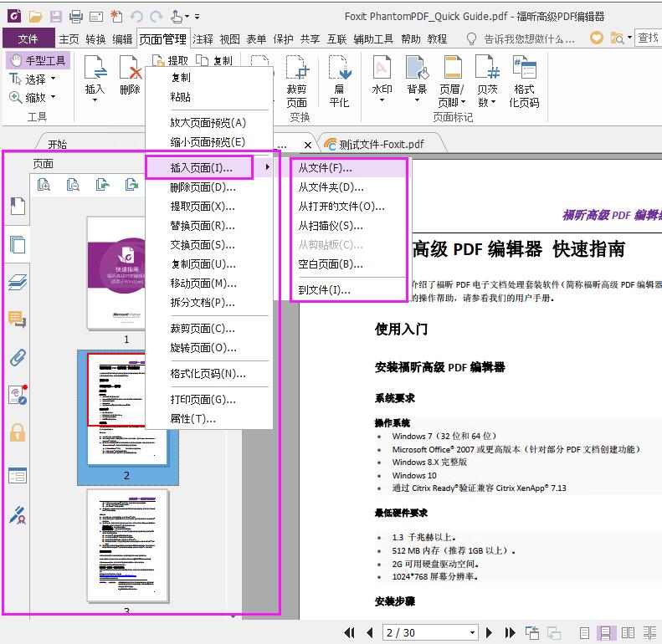This screenshot has height=644, width=662.
Task: Toggle facing pages view in status bar
Action: 627,633
